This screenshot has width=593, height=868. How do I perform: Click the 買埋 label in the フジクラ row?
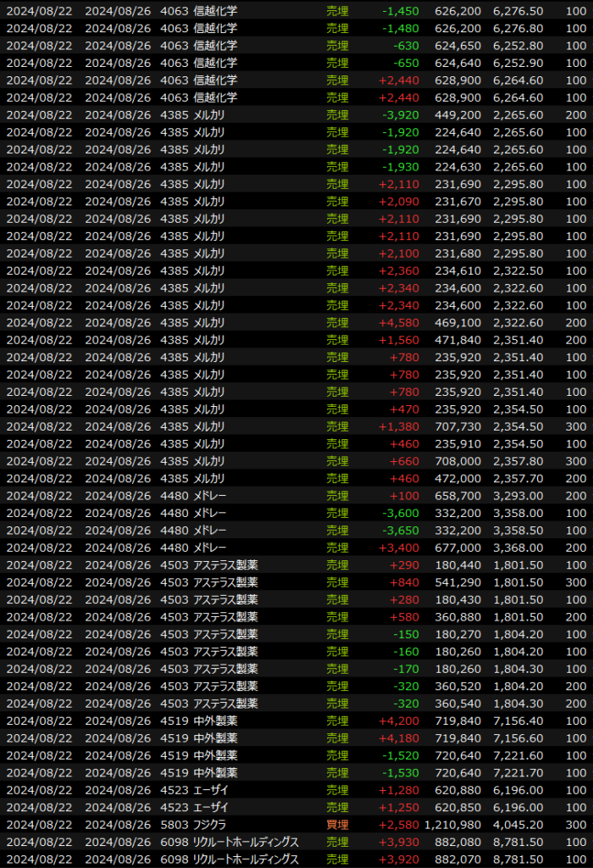tap(337, 824)
